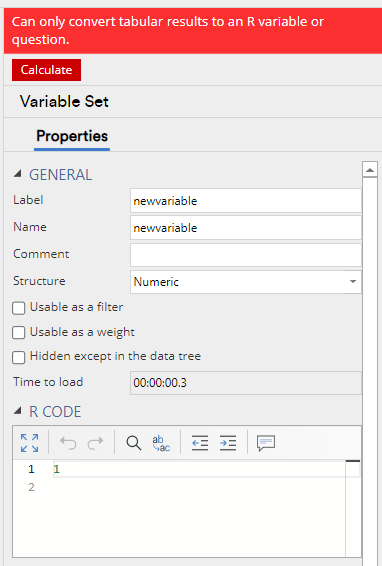This screenshot has width=382, height=566.
Task: Check Hidden except in the data tree
Action: pyautogui.click(x=18, y=357)
